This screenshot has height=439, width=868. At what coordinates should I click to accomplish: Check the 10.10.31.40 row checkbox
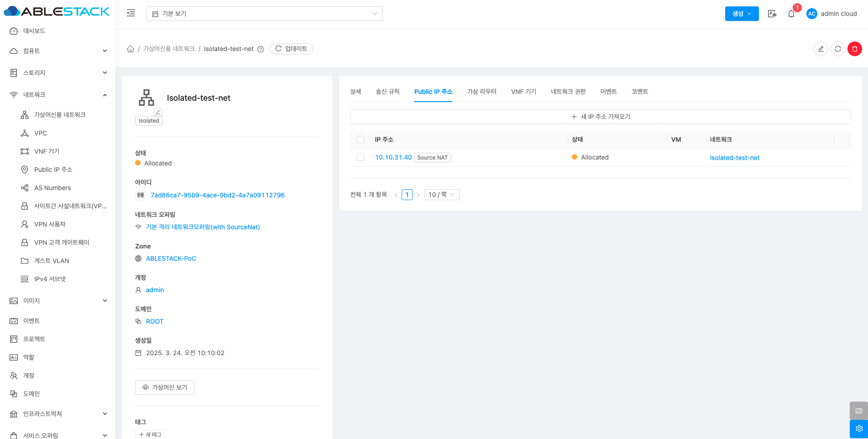[x=361, y=157]
